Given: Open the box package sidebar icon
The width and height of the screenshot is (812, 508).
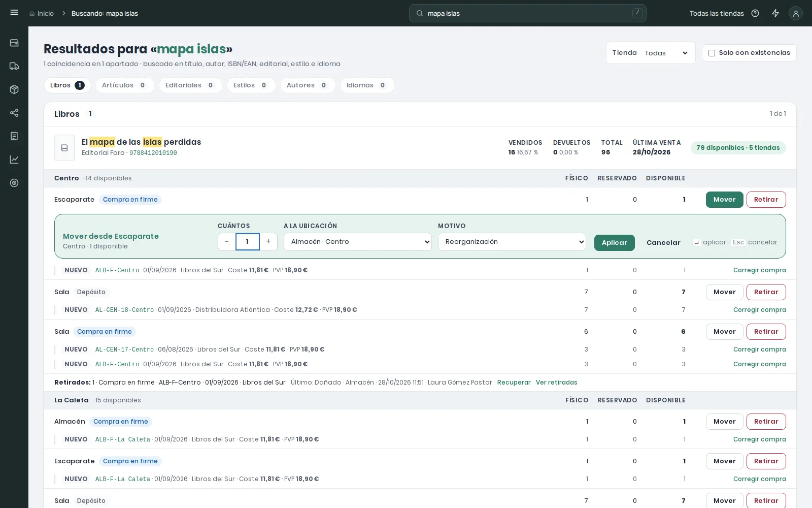Looking at the screenshot, I should point(14,89).
